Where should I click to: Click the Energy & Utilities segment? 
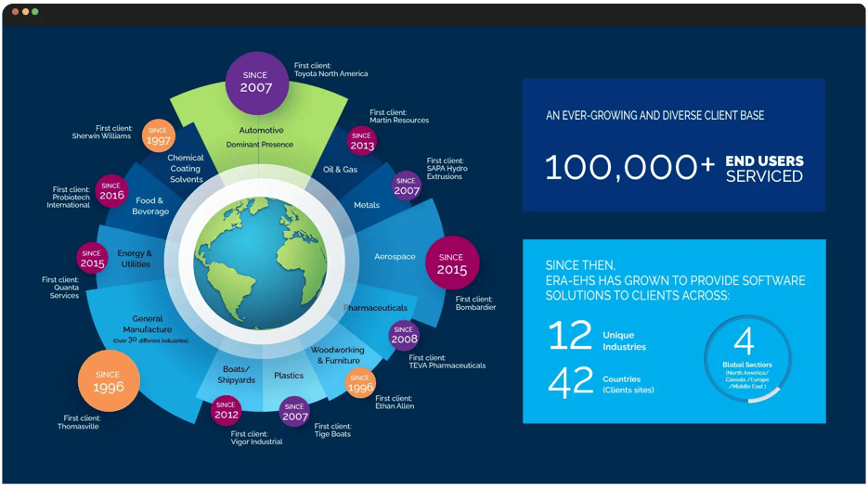(x=136, y=259)
